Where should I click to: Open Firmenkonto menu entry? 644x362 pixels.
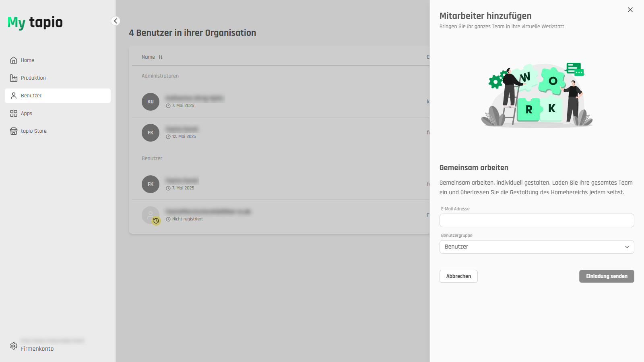(x=37, y=349)
